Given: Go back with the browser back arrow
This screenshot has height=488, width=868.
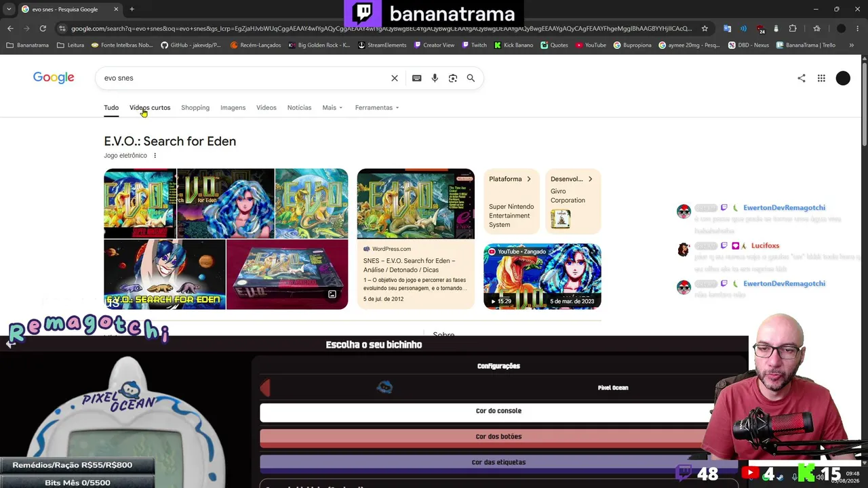Looking at the screenshot, I should tap(10, 28).
